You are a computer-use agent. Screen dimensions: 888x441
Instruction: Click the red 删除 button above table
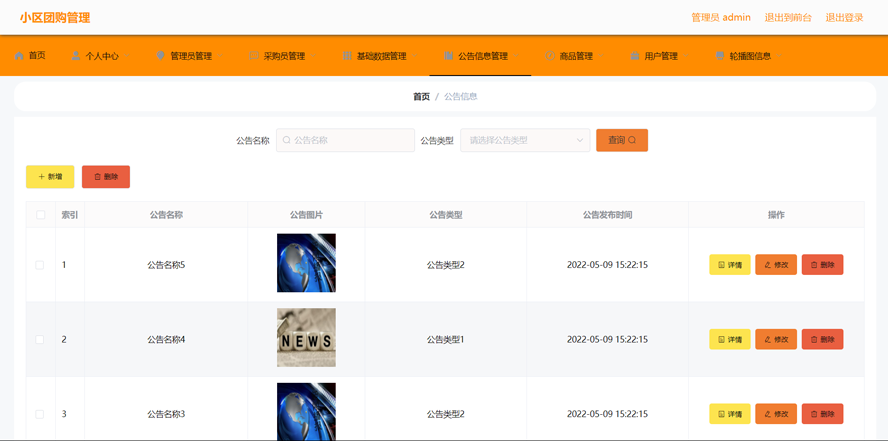point(106,177)
